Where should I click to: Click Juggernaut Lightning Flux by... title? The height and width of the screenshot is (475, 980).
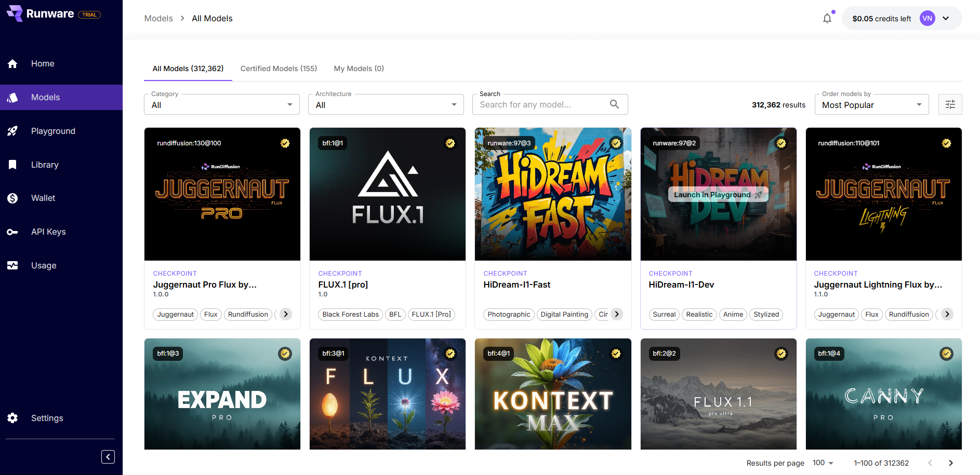878,284
